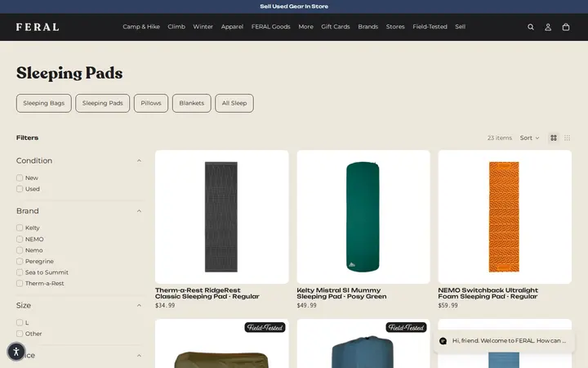Open the chat welcome message popup
The width and height of the screenshot is (588, 368).
click(x=504, y=341)
